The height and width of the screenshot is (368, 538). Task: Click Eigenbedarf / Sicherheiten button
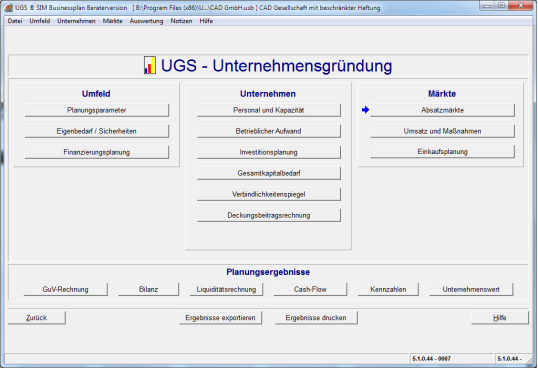click(97, 131)
